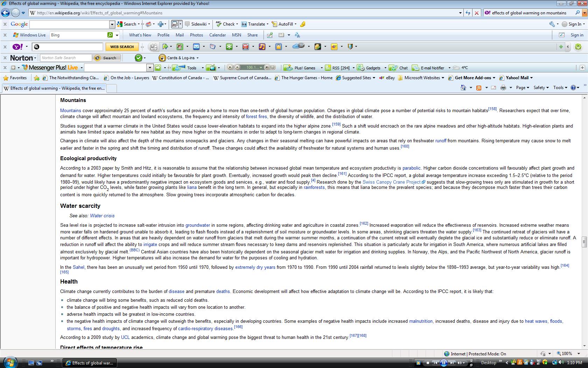Click the Norton green checkmark status icon
The width and height of the screenshot is (588, 368).
point(139,58)
